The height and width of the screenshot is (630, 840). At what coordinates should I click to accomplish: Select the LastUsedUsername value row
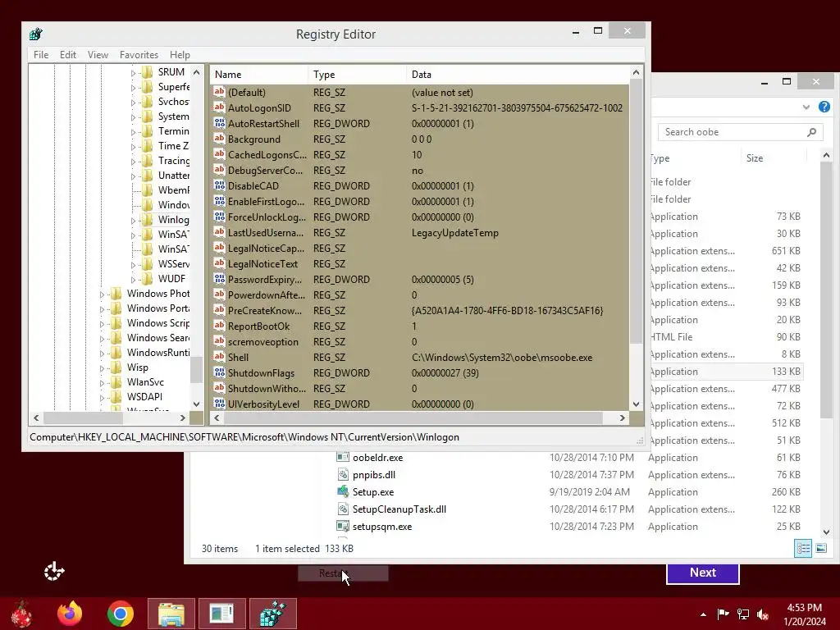[x=419, y=232]
